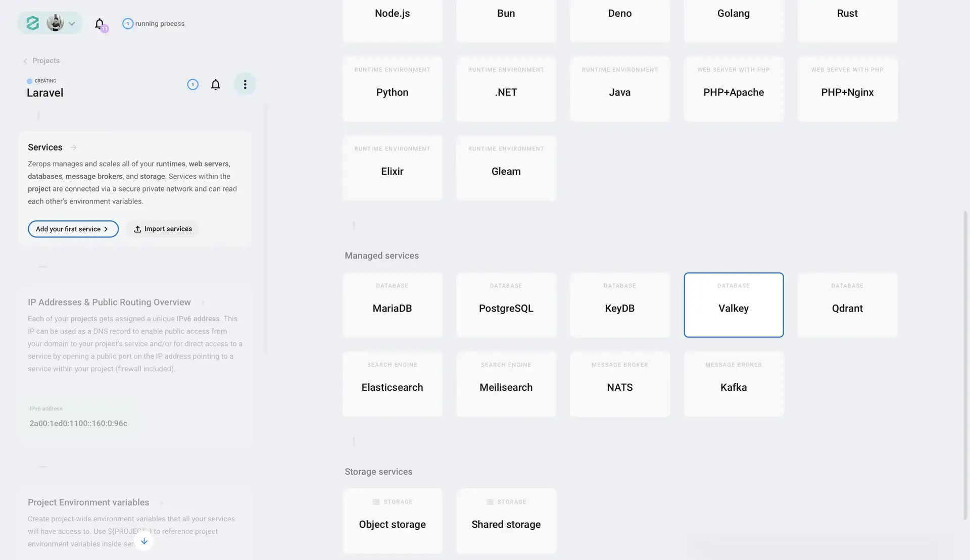This screenshot has height=560, width=970.
Task: Select the Shared storage card
Action: 506,521
